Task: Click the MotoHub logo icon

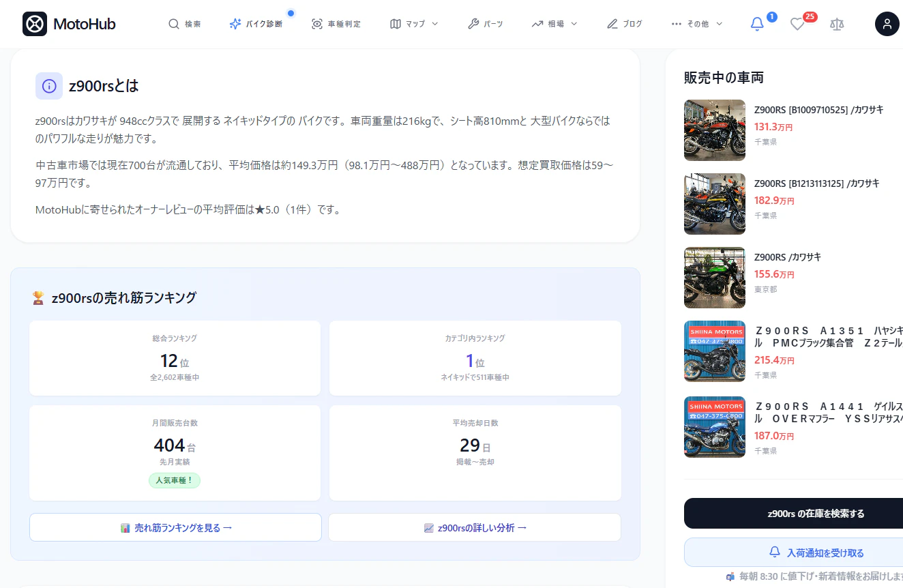Action: 35,24
